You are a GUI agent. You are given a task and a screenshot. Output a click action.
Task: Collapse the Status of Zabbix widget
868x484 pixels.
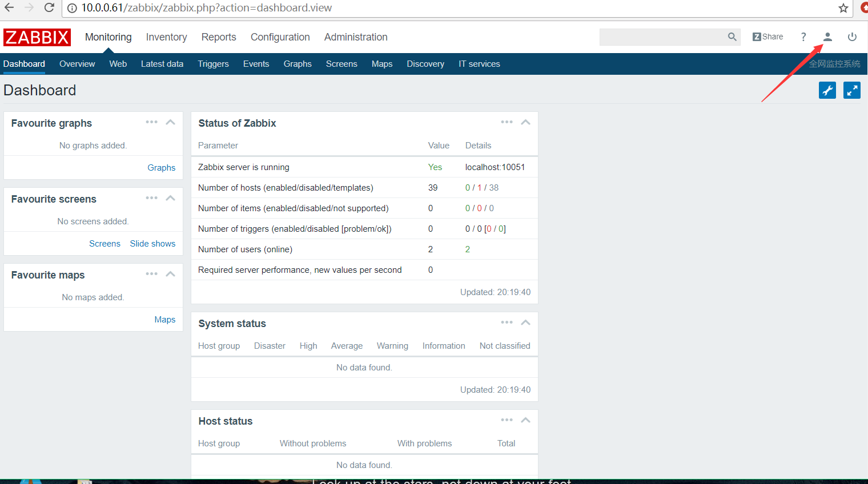coord(525,122)
